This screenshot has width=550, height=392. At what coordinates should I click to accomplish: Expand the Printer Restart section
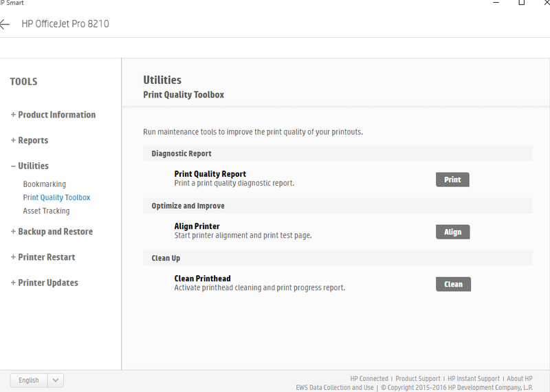point(43,257)
